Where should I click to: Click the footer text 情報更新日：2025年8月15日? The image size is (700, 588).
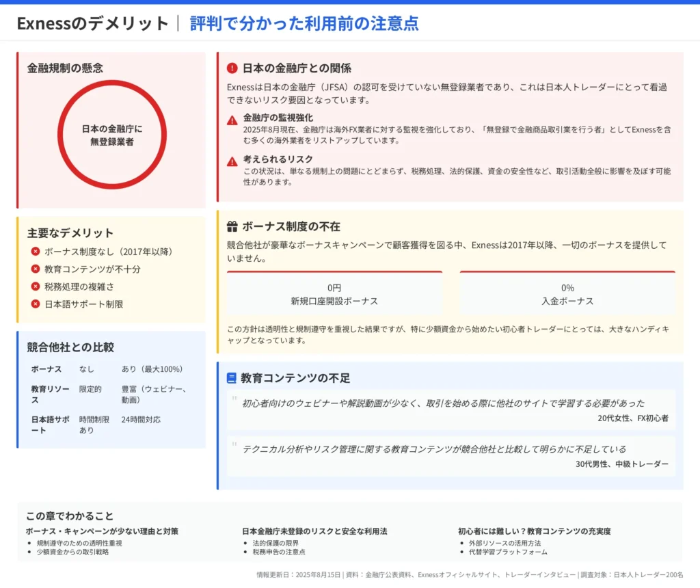pos(298,575)
